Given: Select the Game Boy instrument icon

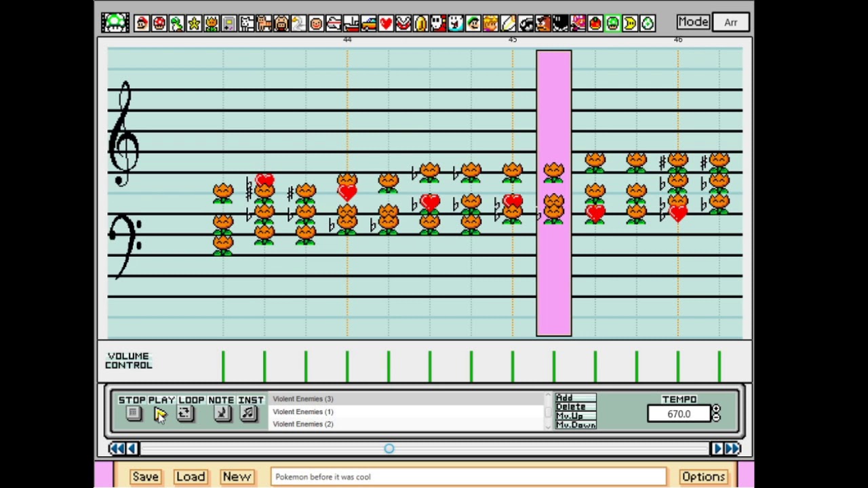Looking at the screenshot, I should pyautogui.click(x=229, y=23).
